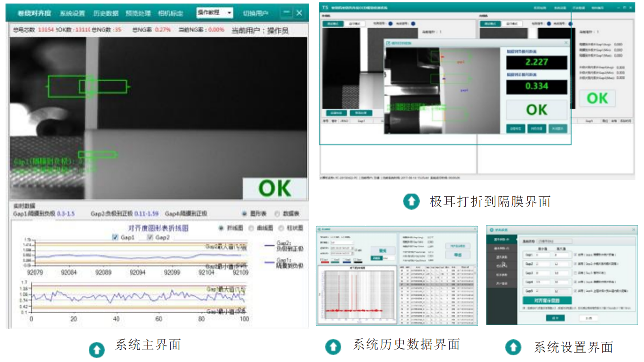644x362 pixels.
Task: Select first mode tab in left station panel
Action: 333,24
